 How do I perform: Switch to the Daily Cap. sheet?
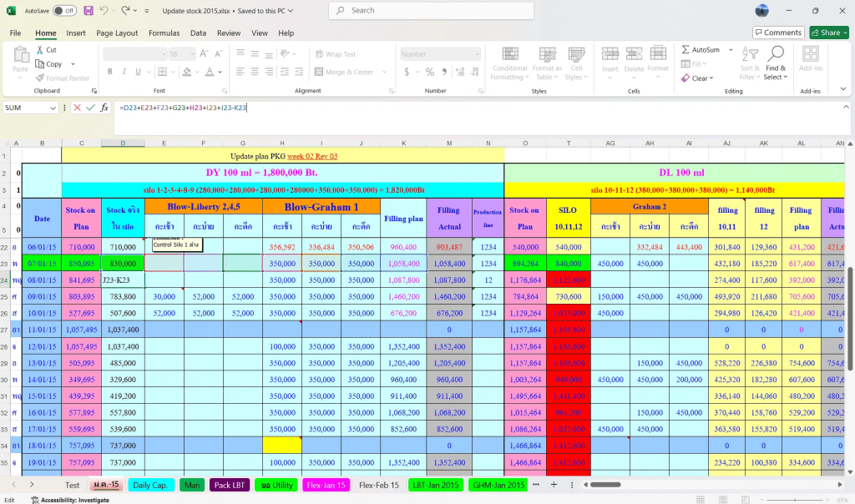(x=150, y=485)
